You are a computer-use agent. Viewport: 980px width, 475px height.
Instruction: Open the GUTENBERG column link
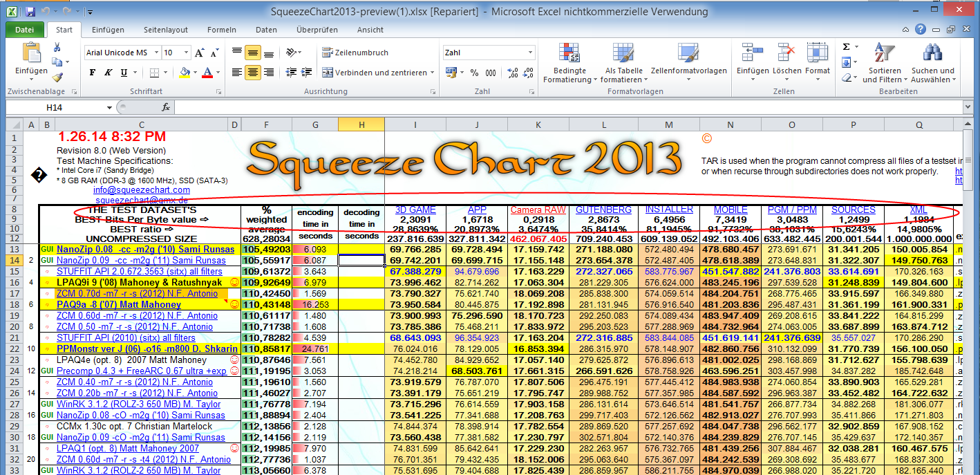[603, 209]
